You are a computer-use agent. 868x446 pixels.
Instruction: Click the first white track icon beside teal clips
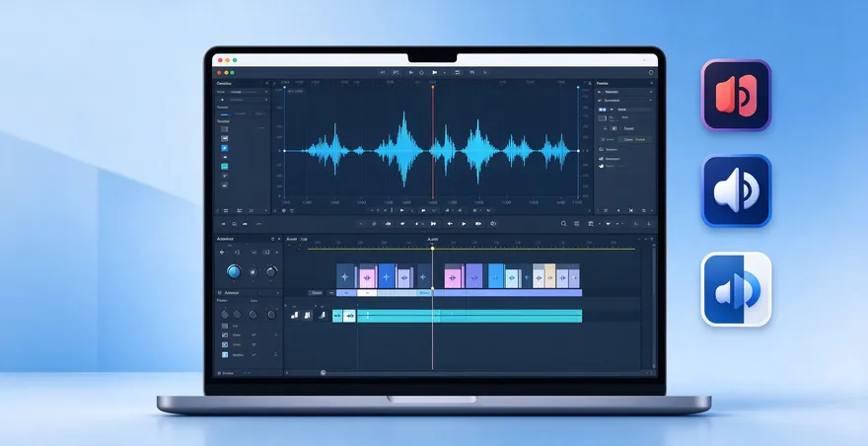295,315
